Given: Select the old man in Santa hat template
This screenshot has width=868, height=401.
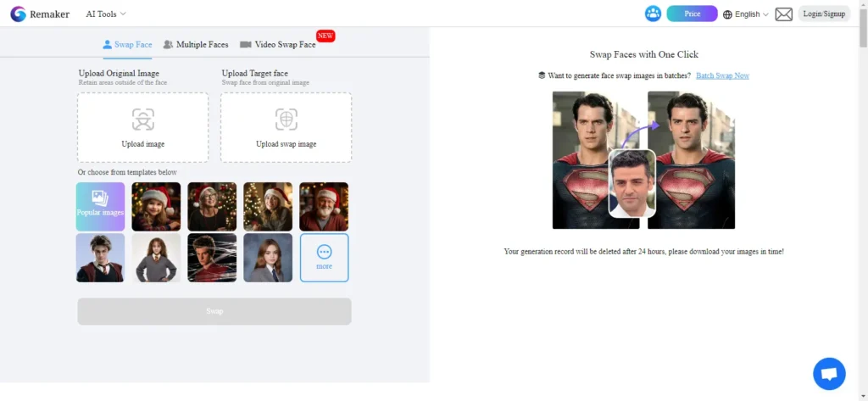Looking at the screenshot, I should tap(324, 207).
